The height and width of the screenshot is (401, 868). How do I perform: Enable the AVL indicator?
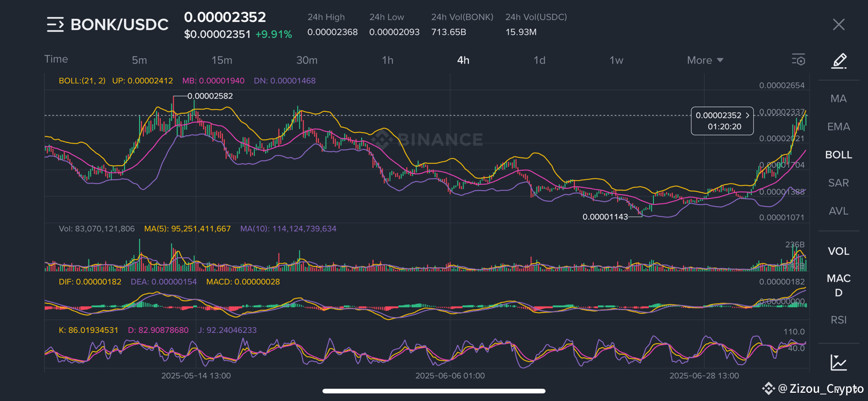(838, 211)
